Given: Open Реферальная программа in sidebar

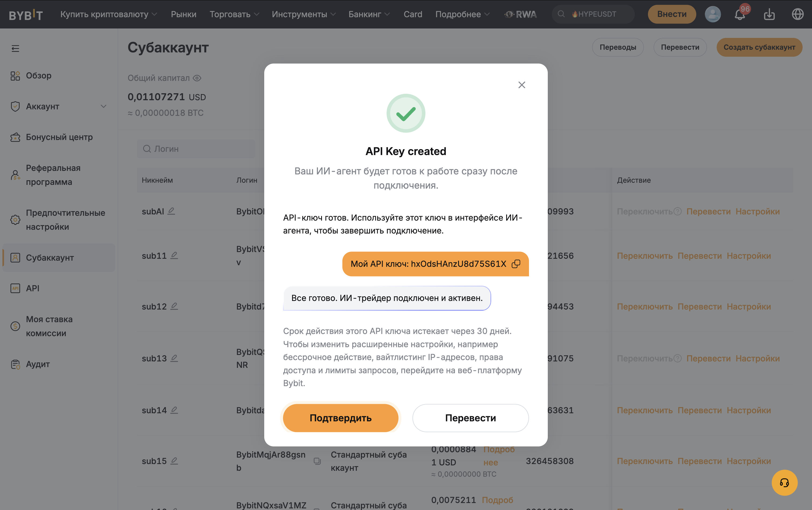Looking at the screenshot, I should pyautogui.click(x=53, y=175).
